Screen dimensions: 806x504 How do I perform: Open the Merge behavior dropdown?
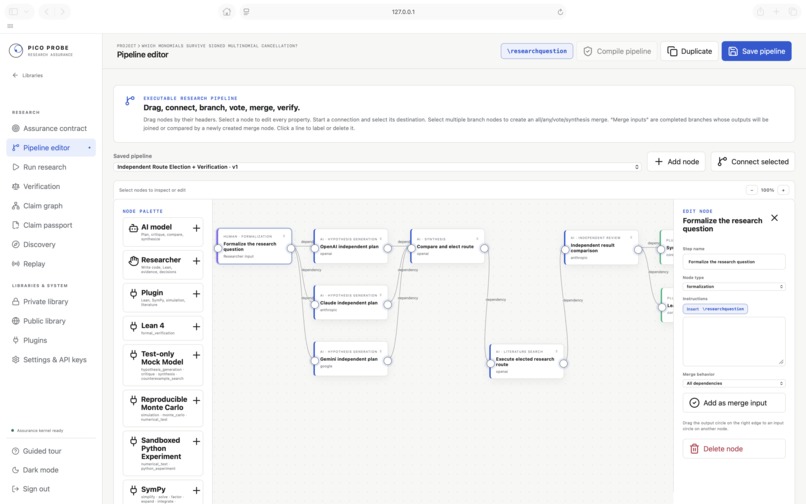coord(734,383)
